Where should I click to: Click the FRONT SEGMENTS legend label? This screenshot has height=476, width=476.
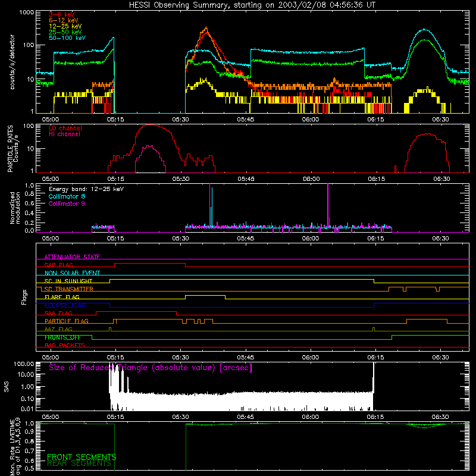point(82,457)
